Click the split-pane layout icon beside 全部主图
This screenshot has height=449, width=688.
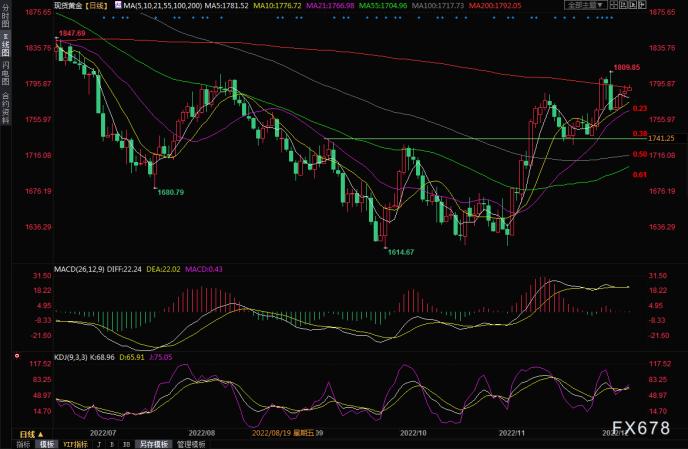click(x=614, y=5)
